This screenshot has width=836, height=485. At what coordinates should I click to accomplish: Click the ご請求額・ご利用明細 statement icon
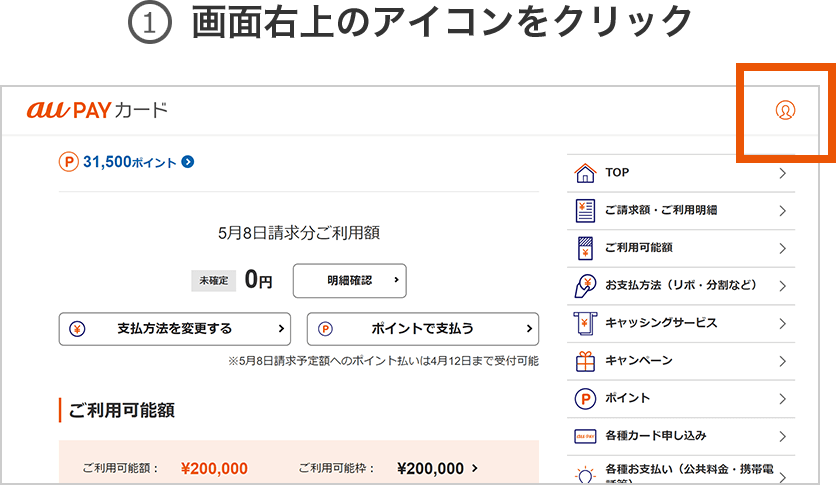pos(585,211)
